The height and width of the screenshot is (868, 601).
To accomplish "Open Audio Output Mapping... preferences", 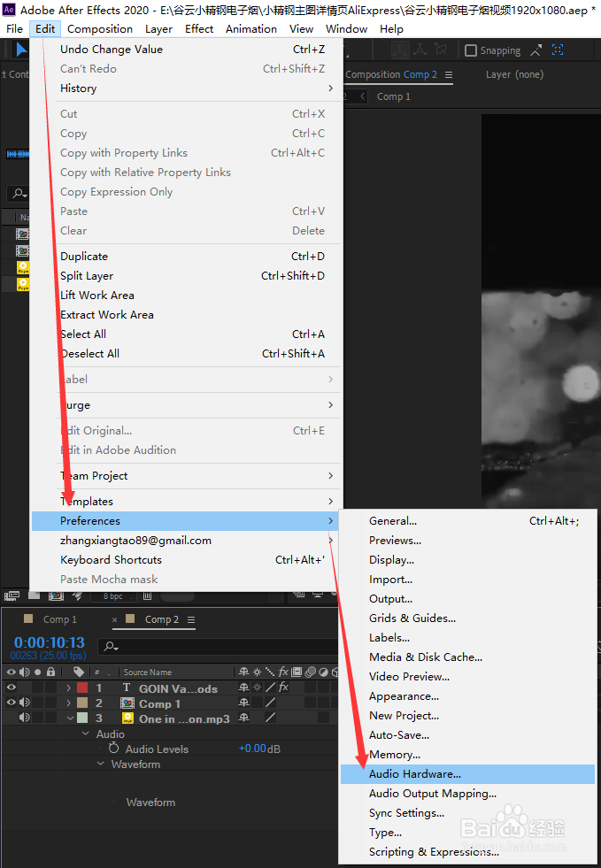I will [467, 794].
